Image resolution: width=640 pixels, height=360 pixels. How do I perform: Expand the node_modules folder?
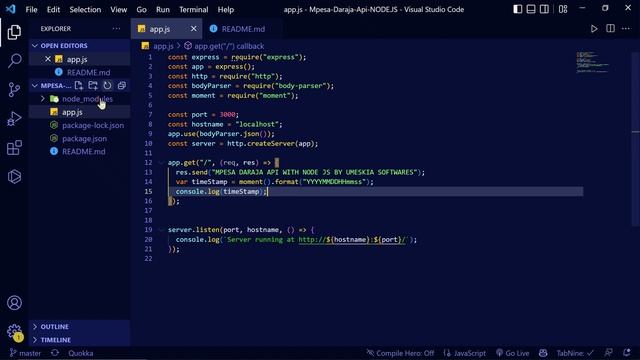tap(42, 99)
